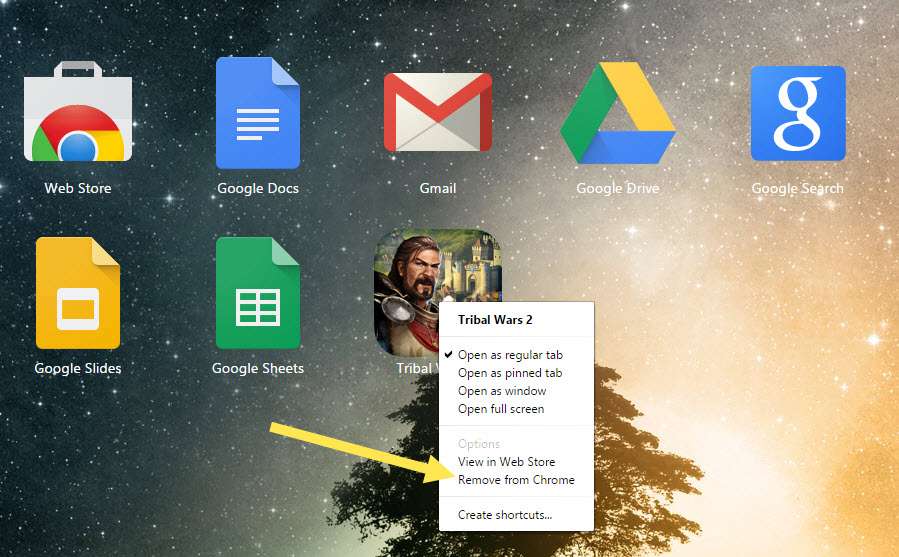This screenshot has width=899, height=557.
Task: Click the 'Gmail' label under the icon
Action: pos(437,188)
